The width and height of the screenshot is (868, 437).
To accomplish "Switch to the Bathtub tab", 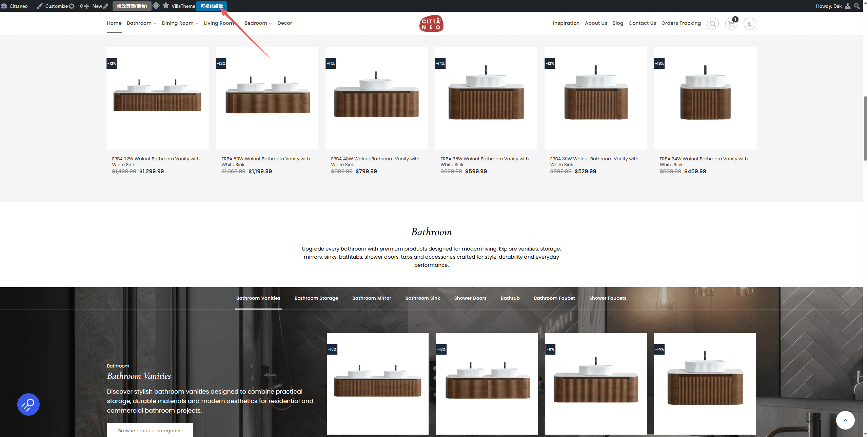I will pos(510,298).
